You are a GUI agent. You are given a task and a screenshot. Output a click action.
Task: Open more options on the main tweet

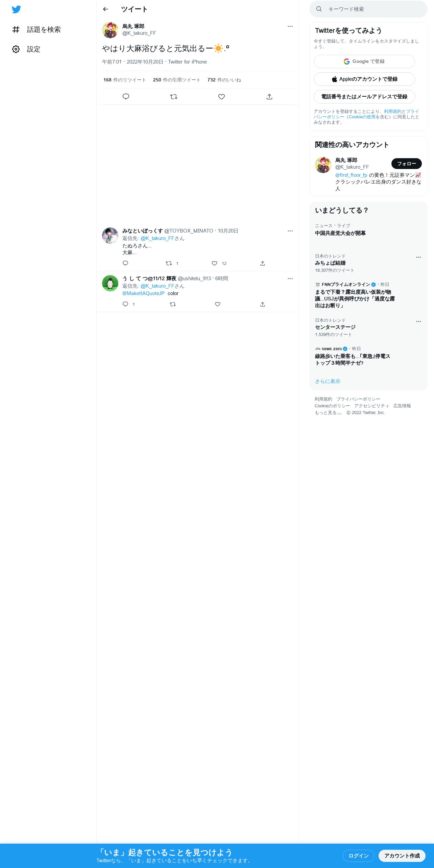pyautogui.click(x=290, y=26)
